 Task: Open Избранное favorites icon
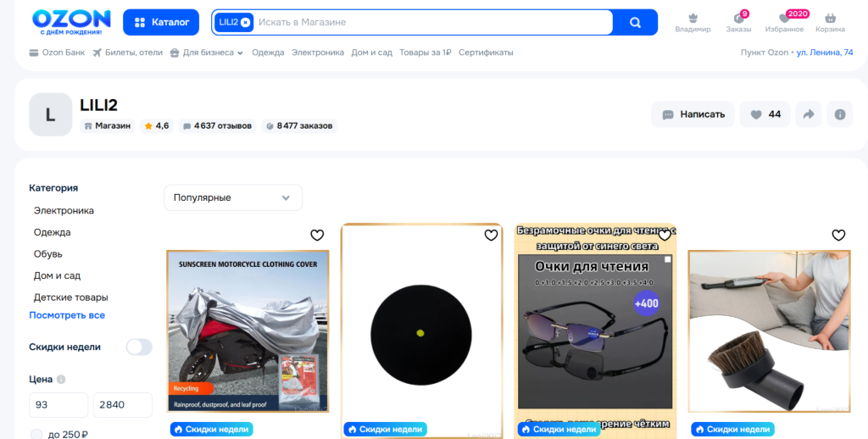784,23
